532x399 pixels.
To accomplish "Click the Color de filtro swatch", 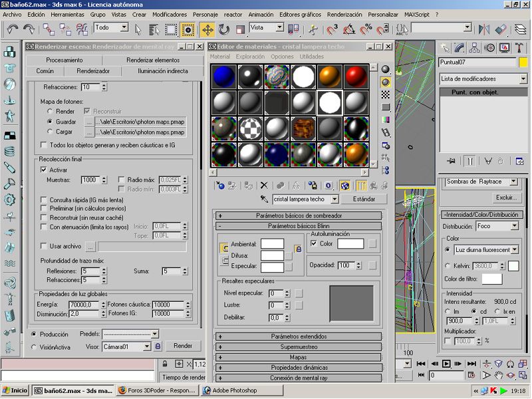I will click(492, 279).
